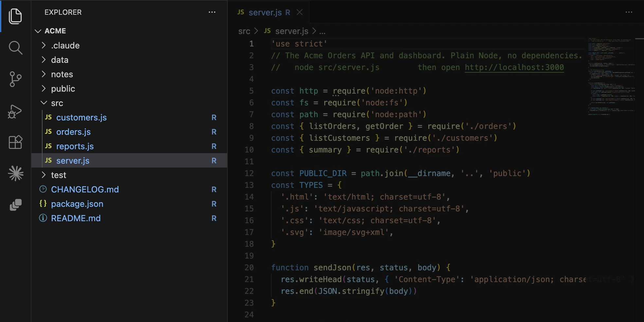Click the R status badge beside reports.js
The height and width of the screenshot is (322, 644).
[214, 146]
